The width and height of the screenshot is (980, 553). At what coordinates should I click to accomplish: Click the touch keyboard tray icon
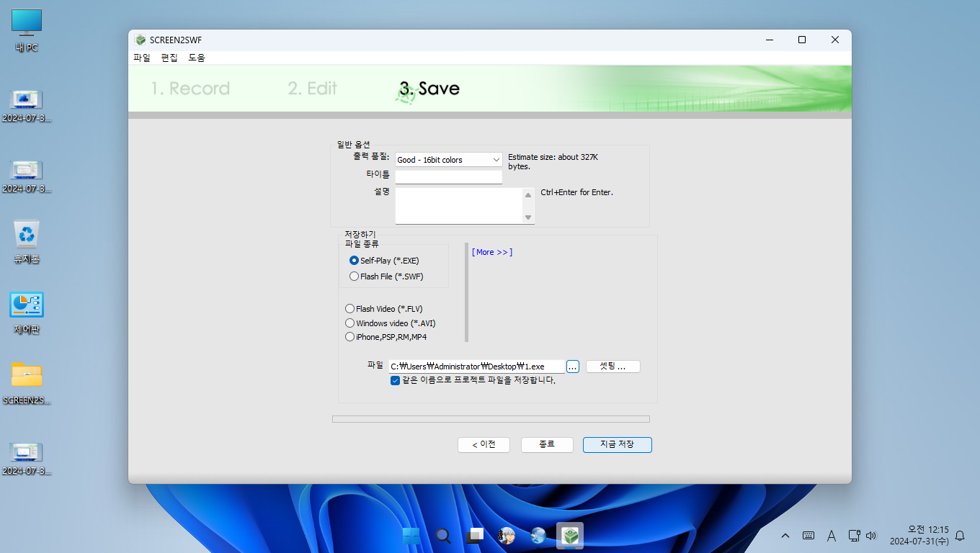808,536
